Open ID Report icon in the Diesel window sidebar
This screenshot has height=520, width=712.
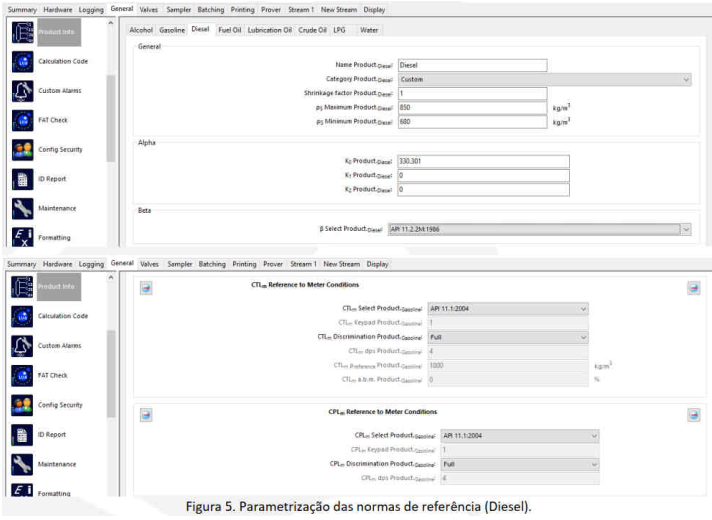[23, 180]
